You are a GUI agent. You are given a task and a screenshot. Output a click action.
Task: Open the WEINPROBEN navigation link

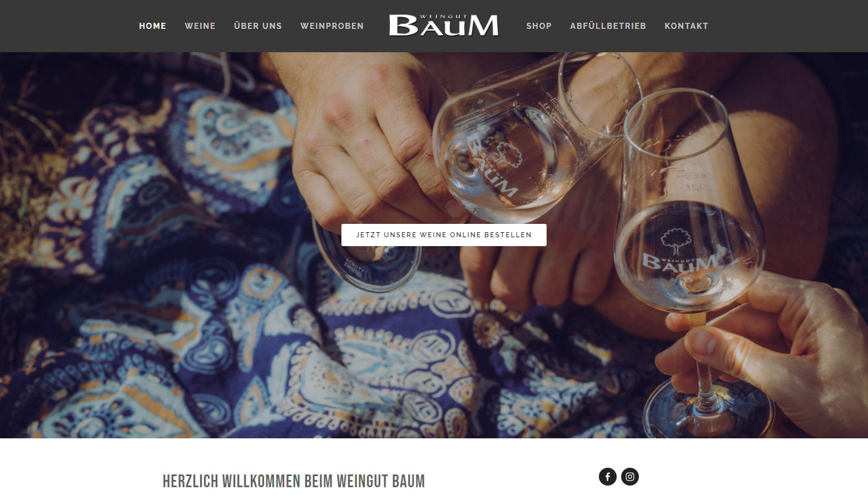click(332, 26)
